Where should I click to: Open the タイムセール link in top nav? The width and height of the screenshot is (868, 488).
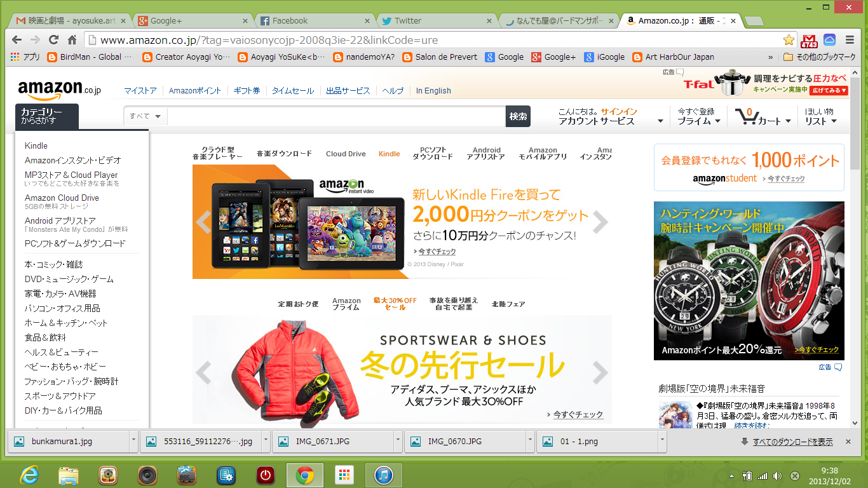(293, 91)
